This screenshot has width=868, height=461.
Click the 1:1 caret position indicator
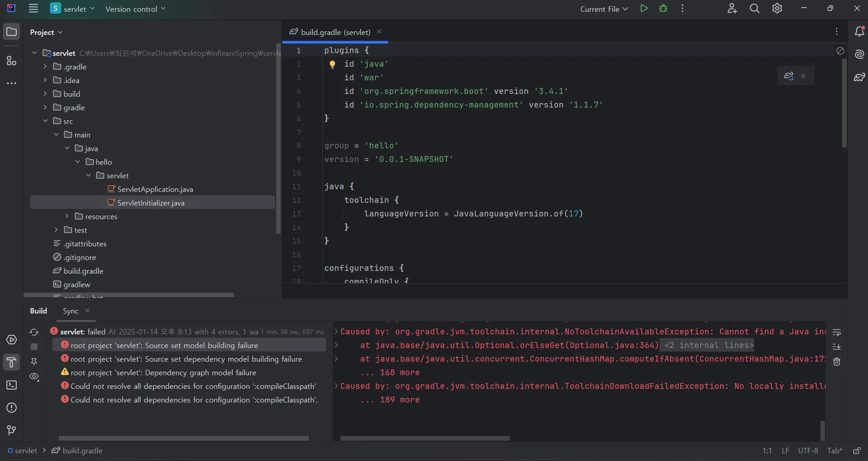coord(767,451)
